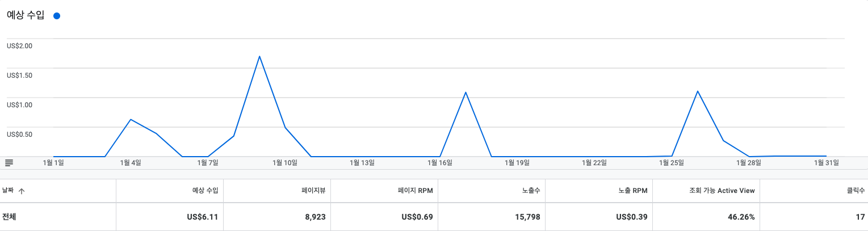Click the blue legend dot beside 예상 수입
Viewport: 868px width, 231px height.
pyautogui.click(x=56, y=16)
